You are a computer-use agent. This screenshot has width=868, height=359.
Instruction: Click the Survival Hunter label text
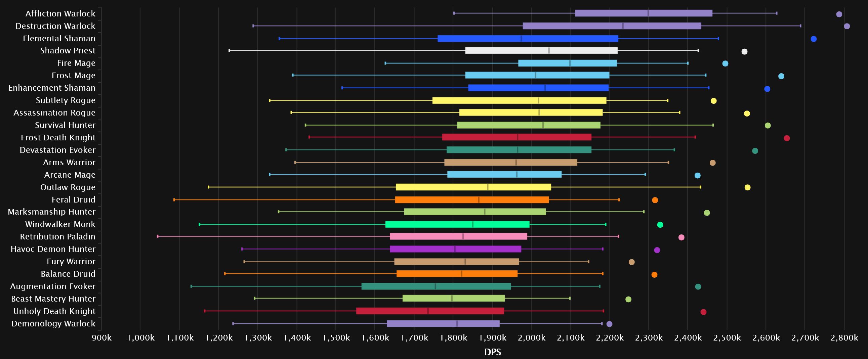click(65, 125)
